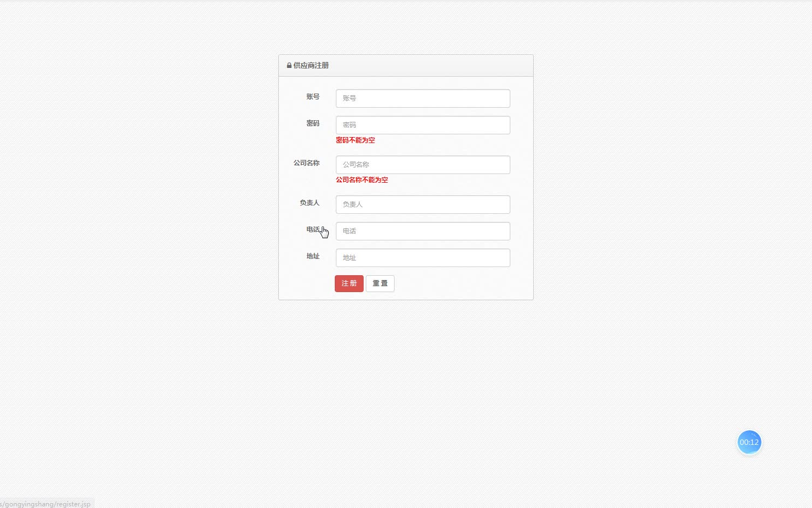Submit the form with 注册 button
The image size is (812, 508).
click(x=349, y=283)
